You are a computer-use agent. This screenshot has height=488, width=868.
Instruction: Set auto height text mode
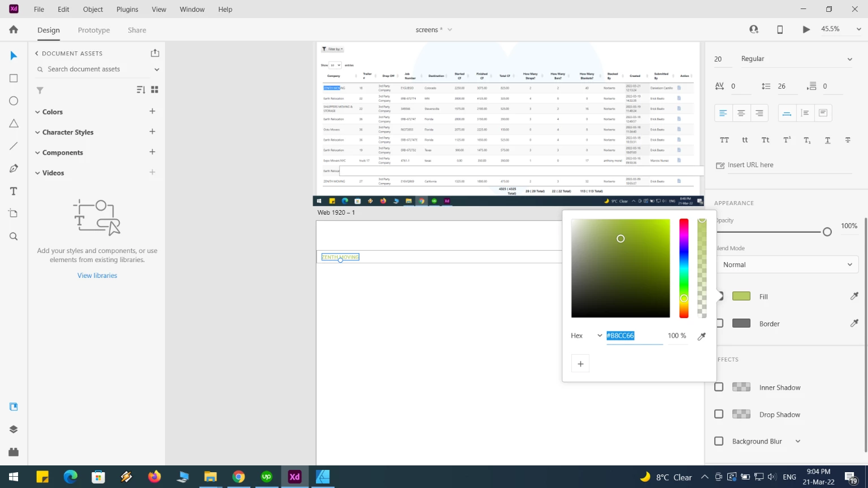pyautogui.click(x=805, y=113)
